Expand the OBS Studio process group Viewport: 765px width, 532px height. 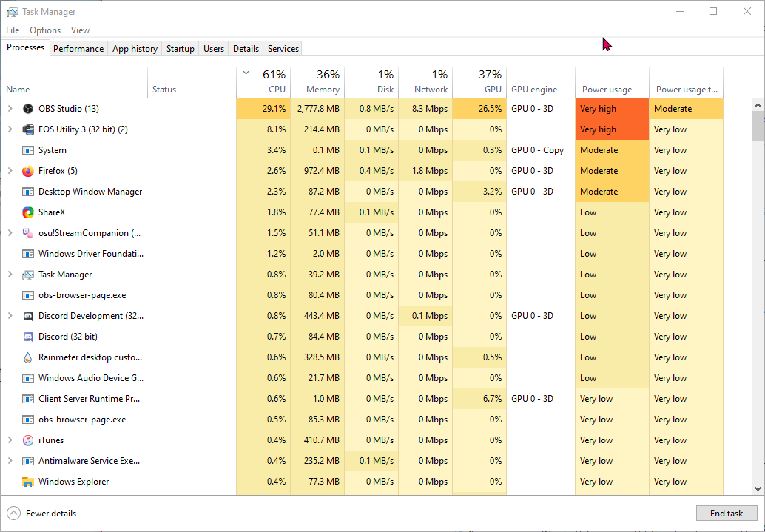10,108
